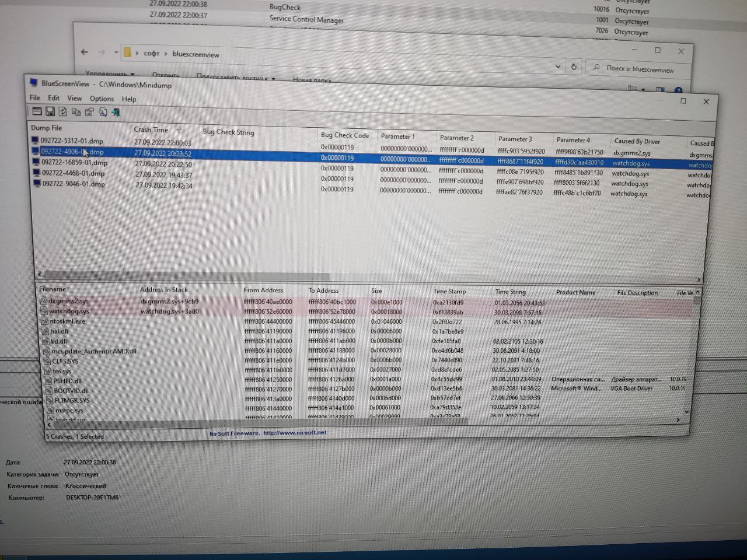Open Properties from the toolbar icon
The width and height of the screenshot is (747, 560).
pos(89,112)
